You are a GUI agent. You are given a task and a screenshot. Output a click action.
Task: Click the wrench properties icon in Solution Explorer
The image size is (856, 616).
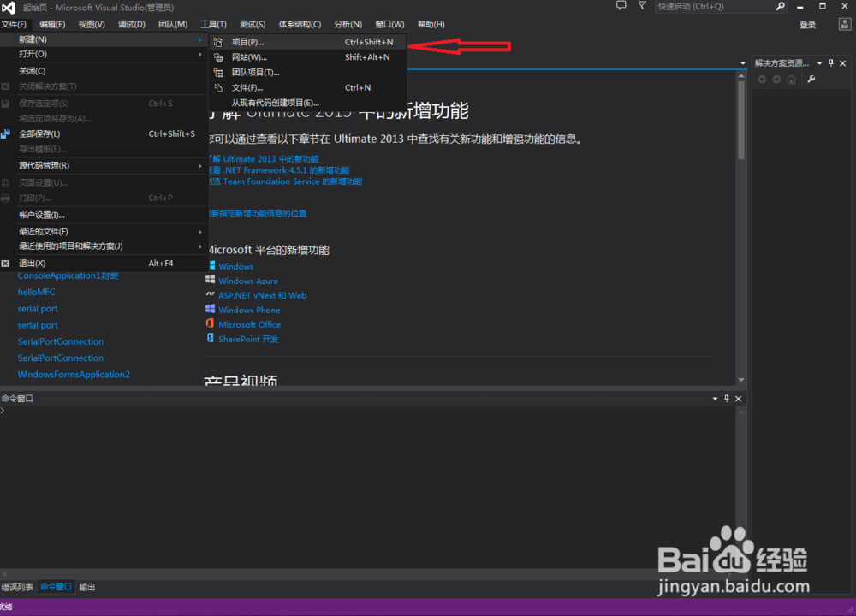810,80
